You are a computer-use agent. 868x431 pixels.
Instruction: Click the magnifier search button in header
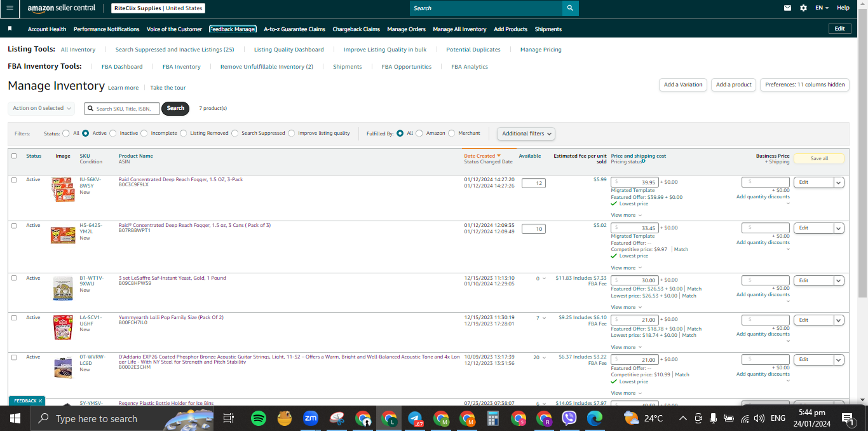(570, 8)
